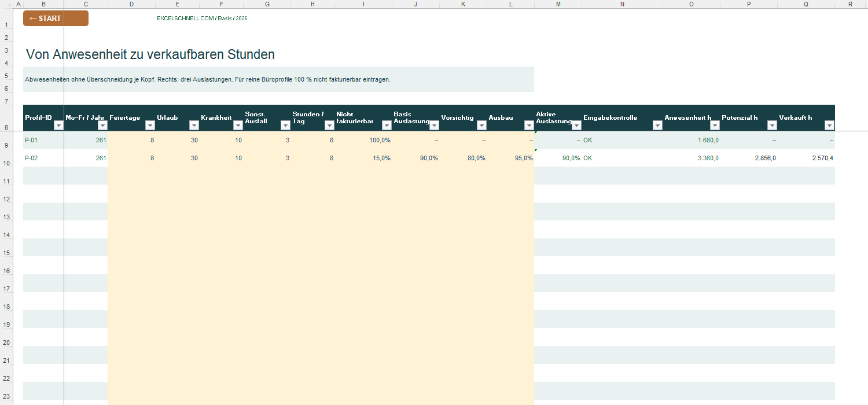Select column I header
This screenshot has width=868, height=405.
click(363, 4)
